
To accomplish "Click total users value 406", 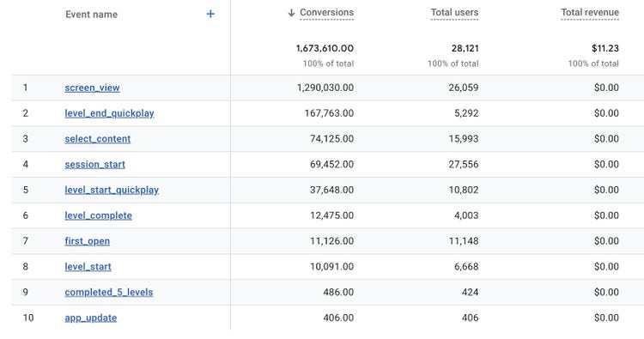I will point(470,318).
